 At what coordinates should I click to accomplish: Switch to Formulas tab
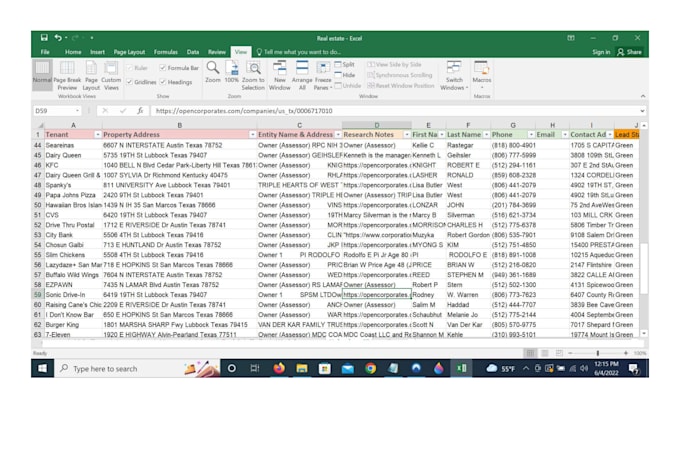166,52
